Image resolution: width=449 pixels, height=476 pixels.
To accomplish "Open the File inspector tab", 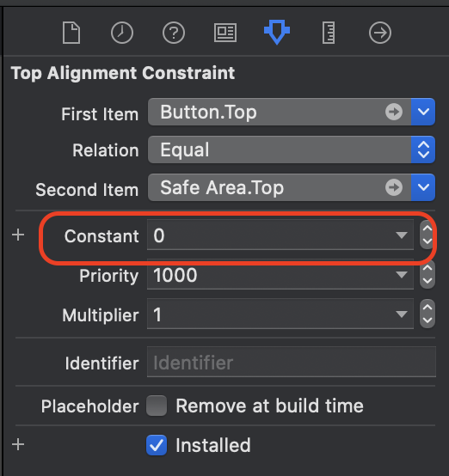I will pyautogui.click(x=71, y=33).
